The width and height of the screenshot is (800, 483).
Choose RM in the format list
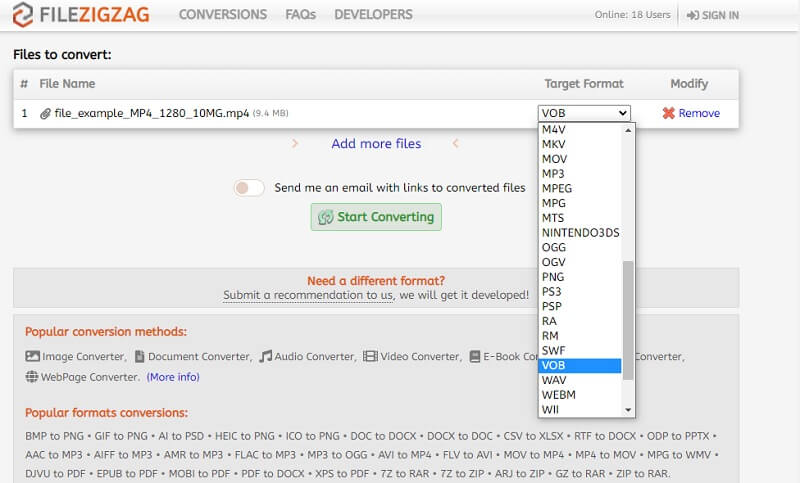tap(580, 337)
